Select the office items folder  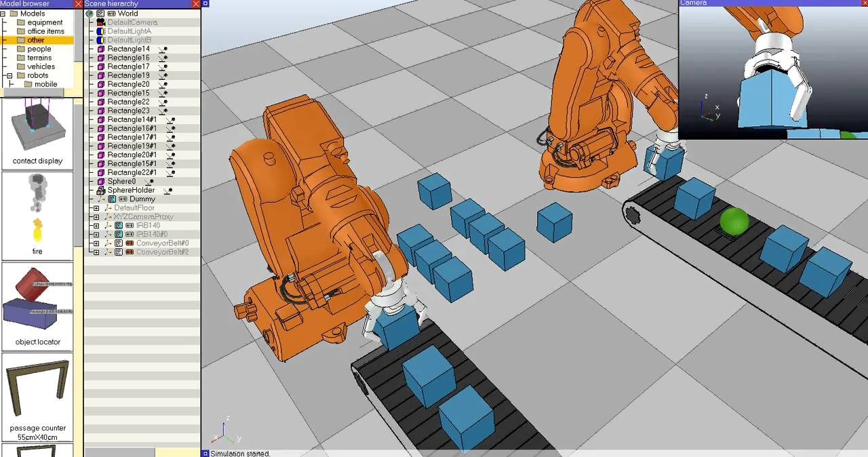click(x=45, y=31)
